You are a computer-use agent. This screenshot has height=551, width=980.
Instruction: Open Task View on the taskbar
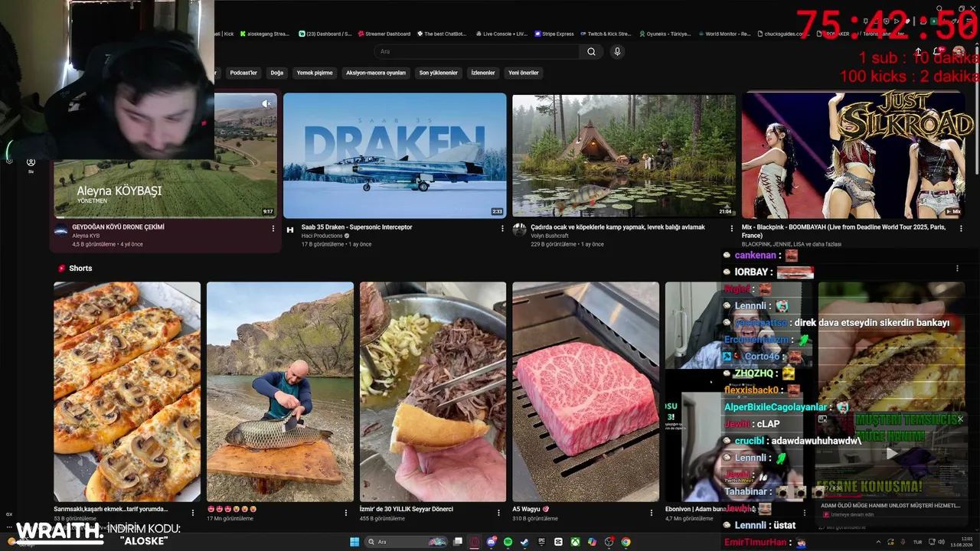[458, 542]
